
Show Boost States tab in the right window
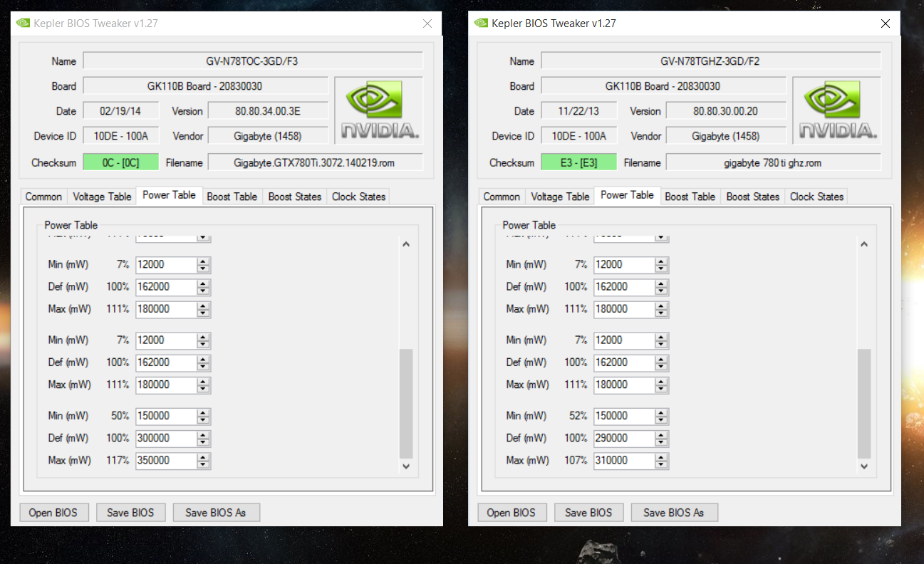[x=753, y=197]
